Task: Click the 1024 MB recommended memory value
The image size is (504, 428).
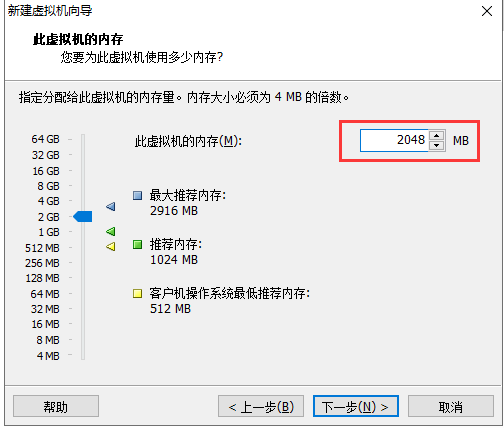Action: click(x=174, y=260)
